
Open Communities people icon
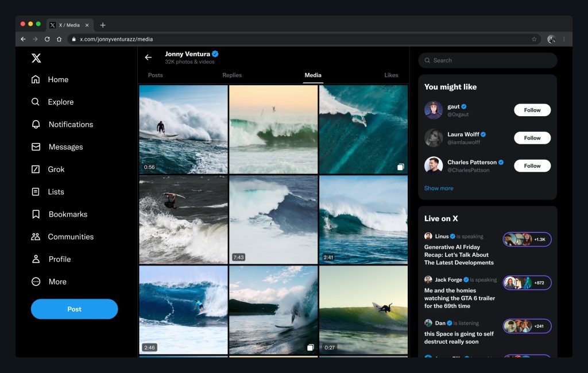[x=36, y=237]
